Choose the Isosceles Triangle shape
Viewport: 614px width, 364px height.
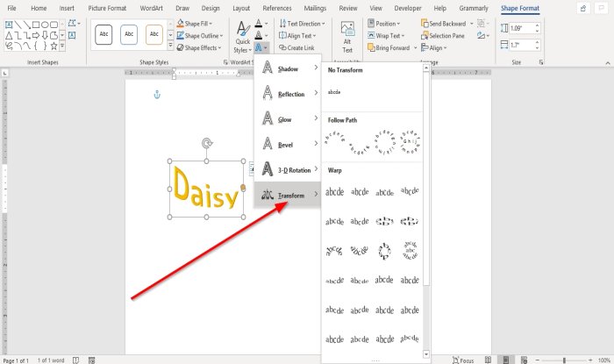[9, 35]
